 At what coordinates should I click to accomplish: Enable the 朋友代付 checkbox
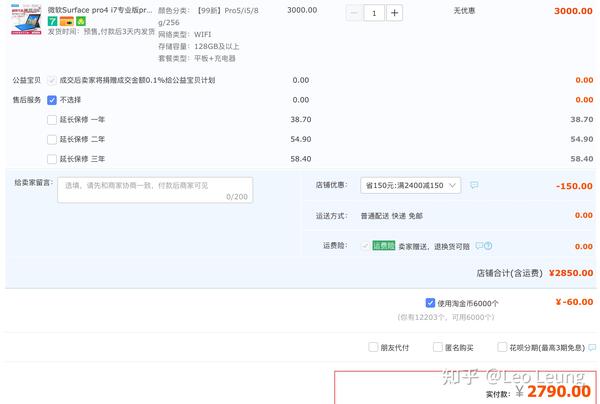pos(373,347)
